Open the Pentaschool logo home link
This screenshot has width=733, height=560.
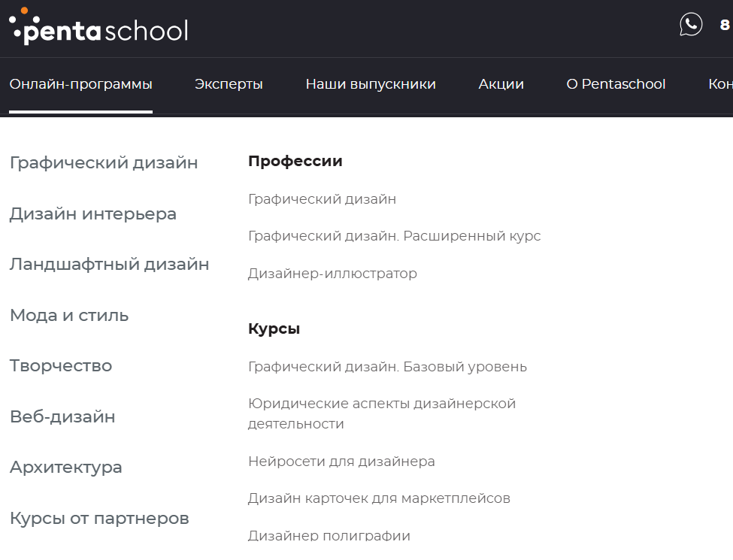98,26
